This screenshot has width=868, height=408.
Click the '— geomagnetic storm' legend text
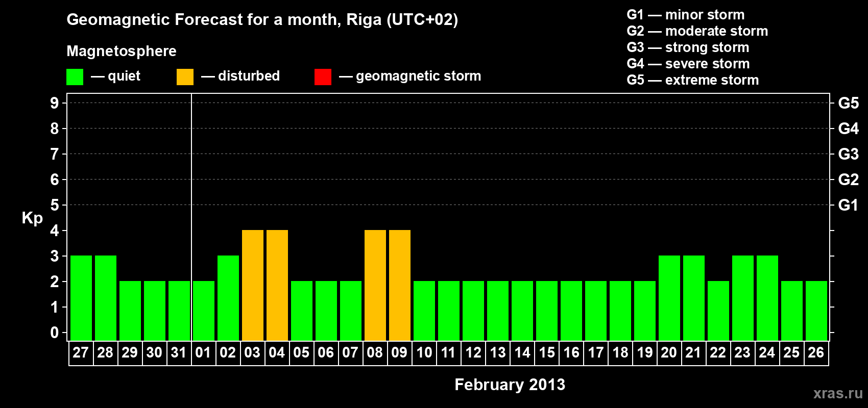410,76
